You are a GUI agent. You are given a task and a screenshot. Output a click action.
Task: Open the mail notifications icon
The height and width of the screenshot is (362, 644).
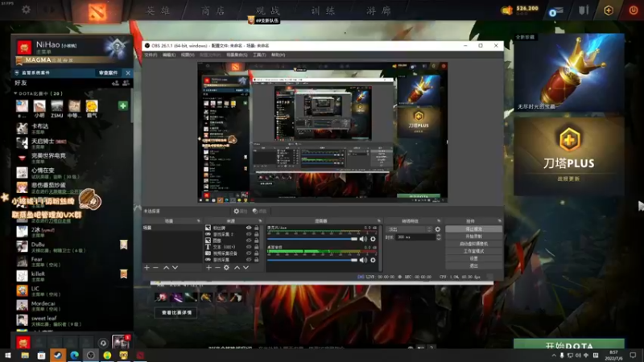[x=555, y=11]
